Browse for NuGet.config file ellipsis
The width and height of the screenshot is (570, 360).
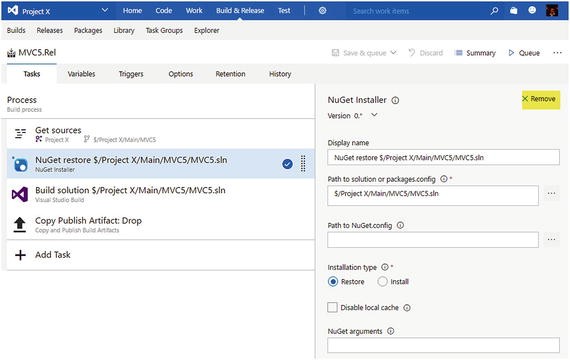pyautogui.click(x=551, y=240)
